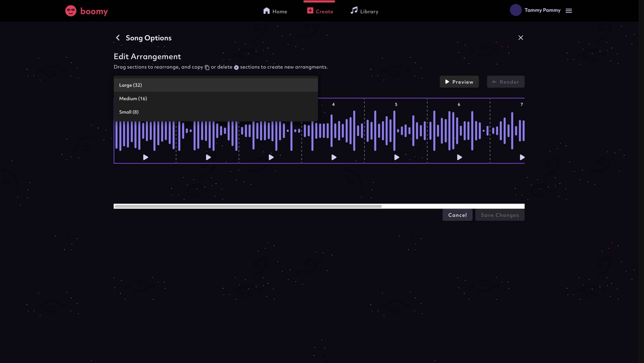The image size is (644, 363).
Task: Play section 5 of the arrangement
Action: tap(396, 157)
